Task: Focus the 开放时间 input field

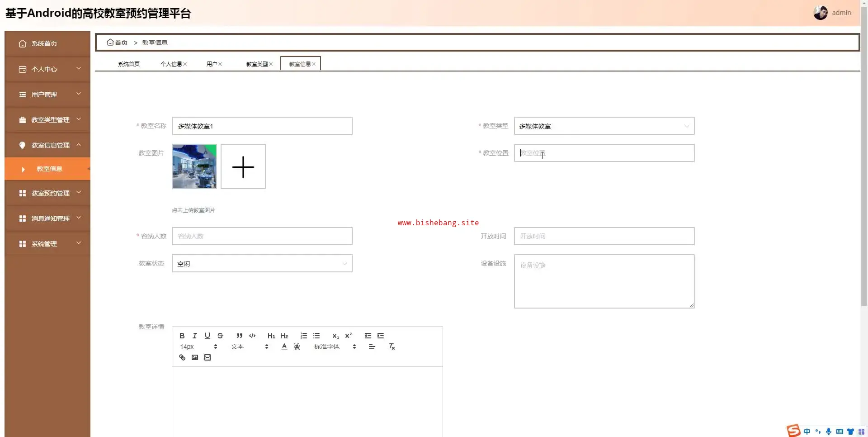Action: click(604, 236)
